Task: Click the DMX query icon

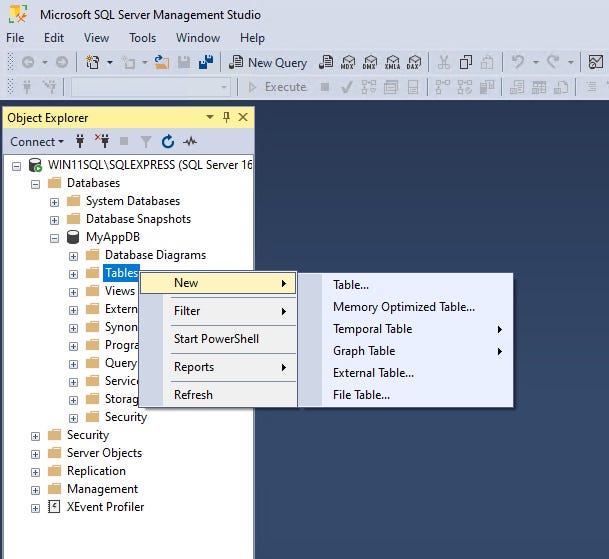Action: click(370, 63)
